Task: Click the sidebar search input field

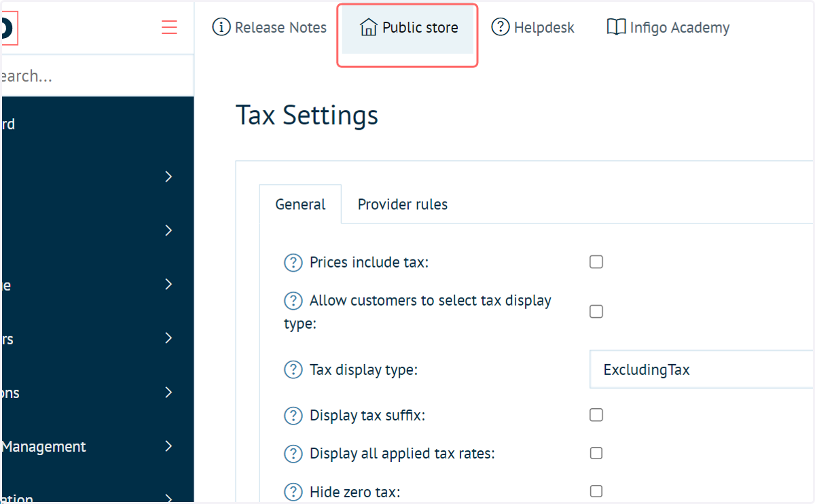Action: 96,76
